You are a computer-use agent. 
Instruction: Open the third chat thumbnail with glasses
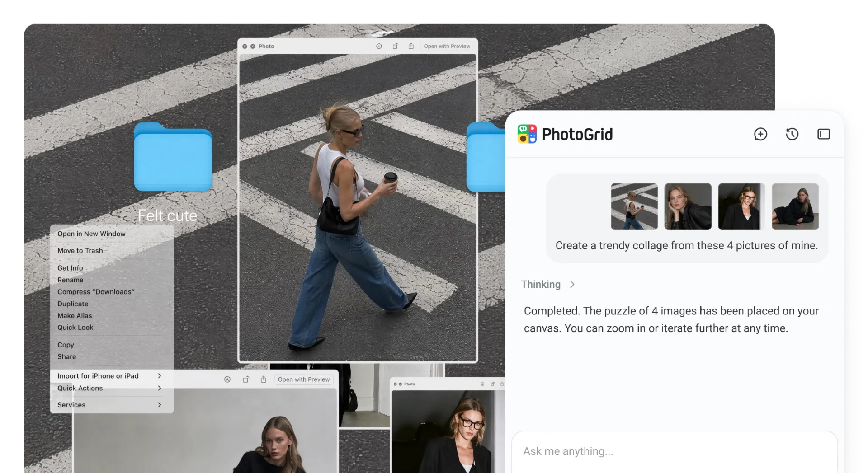tap(741, 206)
